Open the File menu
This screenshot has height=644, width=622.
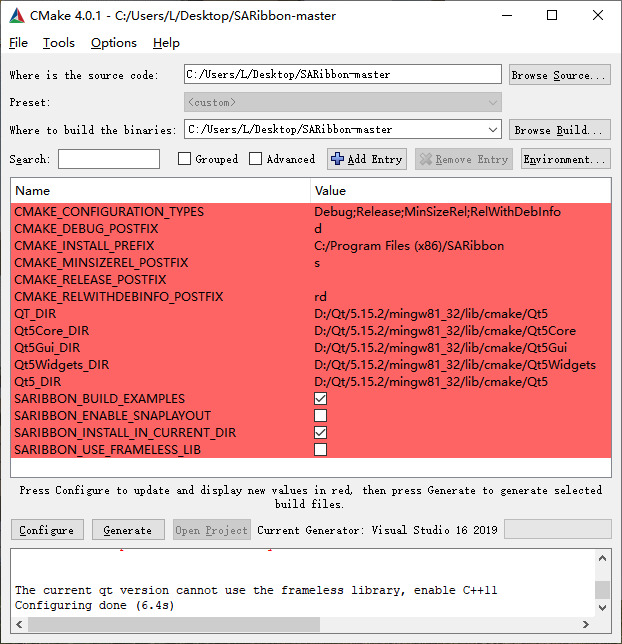pyautogui.click(x=18, y=43)
